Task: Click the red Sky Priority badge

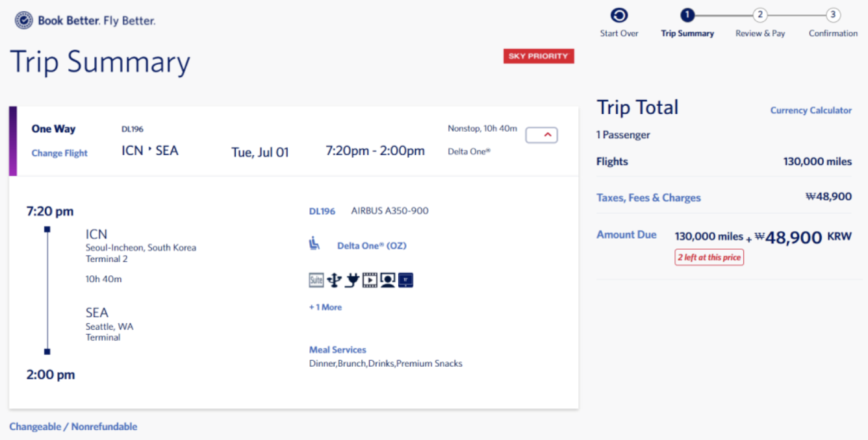Action: pyautogui.click(x=539, y=56)
